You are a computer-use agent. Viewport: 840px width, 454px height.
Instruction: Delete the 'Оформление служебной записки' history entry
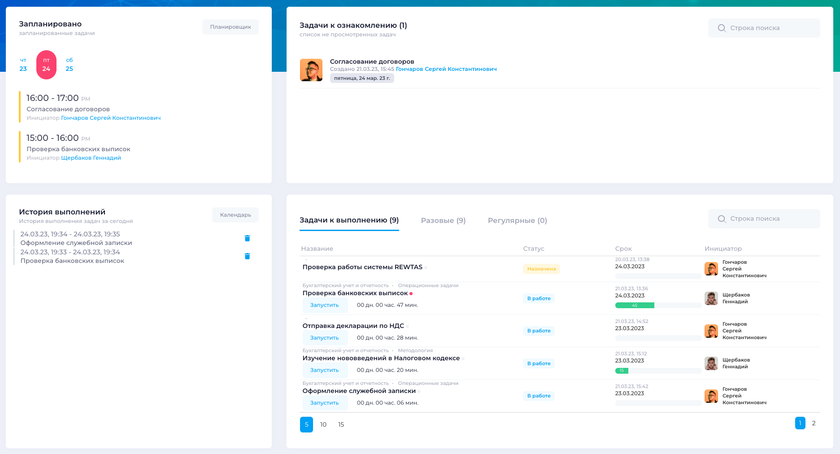click(247, 238)
